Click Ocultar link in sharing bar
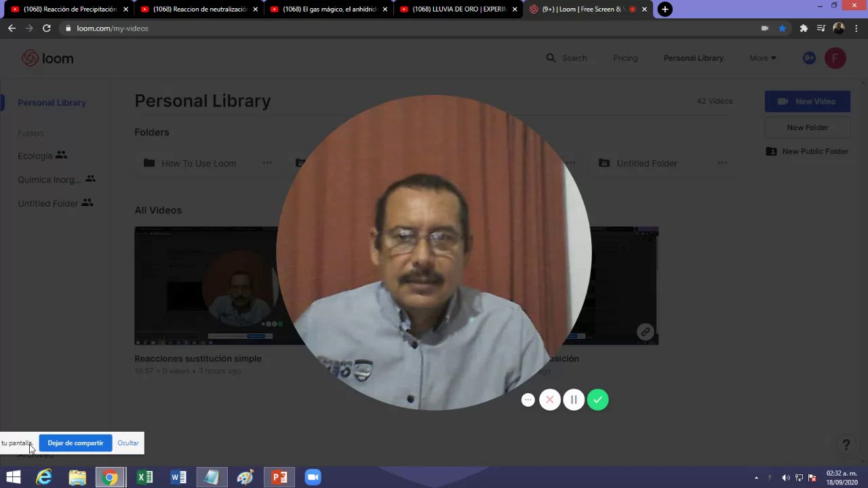868x488 pixels. pos(128,443)
